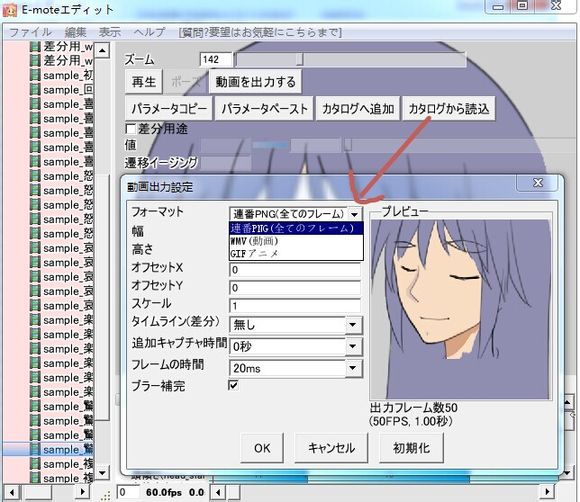Click the パラメータペースト button
580x502 pixels.
pyautogui.click(x=264, y=109)
